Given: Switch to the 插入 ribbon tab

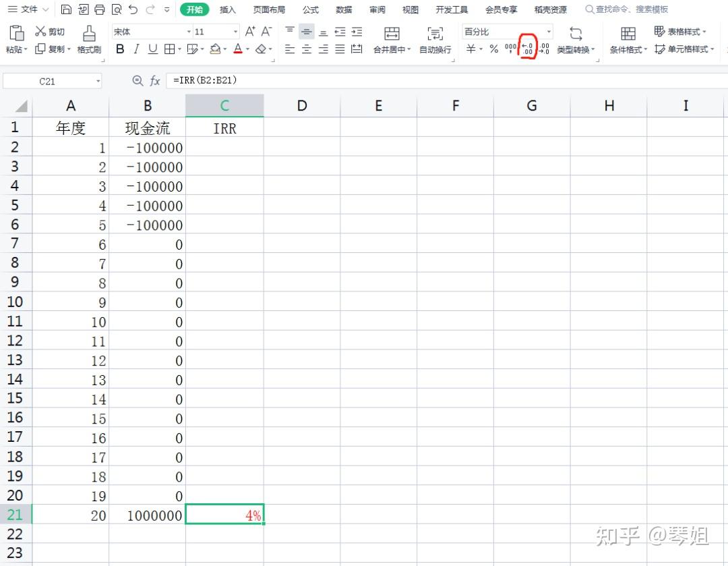Looking at the screenshot, I should point(227,9).
